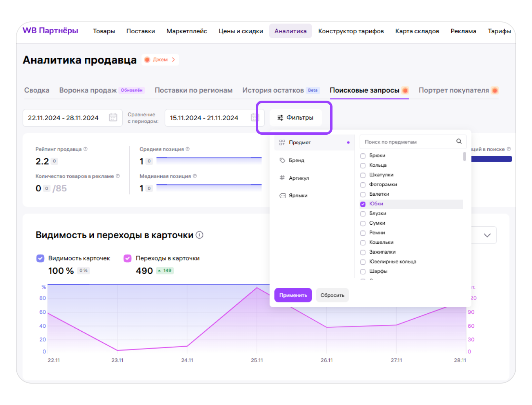The height and width of the screenshot is (405, 532).
Task: Open the Карта складов menu
Action: 417,31
